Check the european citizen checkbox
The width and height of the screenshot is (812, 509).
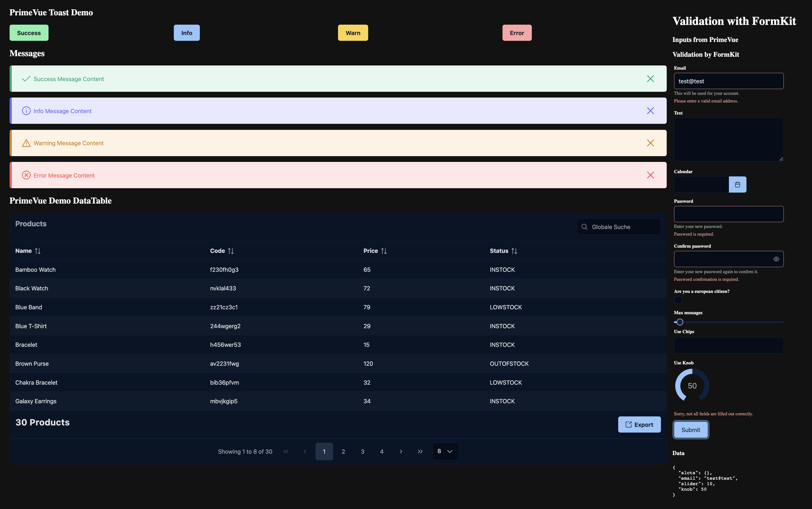click(x=678, y=300)
